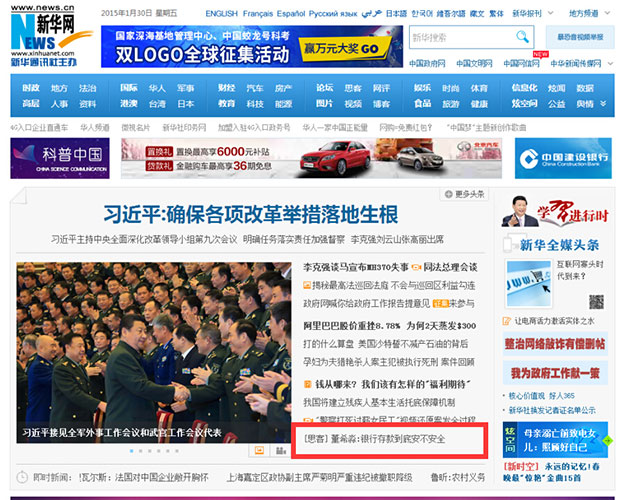Open the 科普中国 banner
623x500 pixels.
tap(60, 158)
